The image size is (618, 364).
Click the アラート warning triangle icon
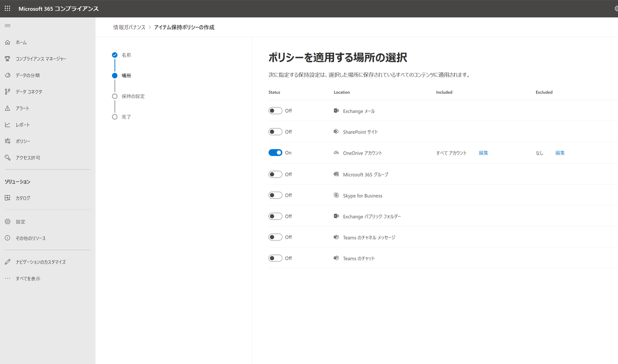point(7,108)
